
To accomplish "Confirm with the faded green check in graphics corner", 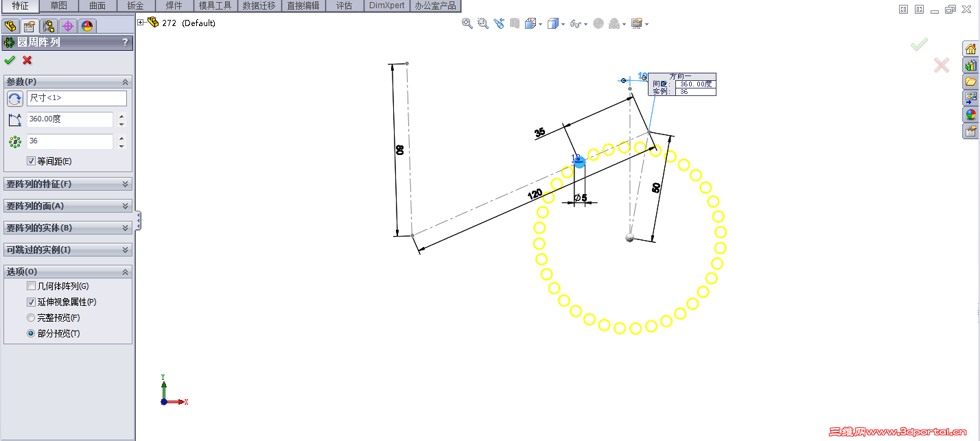I will click(919, 45).
